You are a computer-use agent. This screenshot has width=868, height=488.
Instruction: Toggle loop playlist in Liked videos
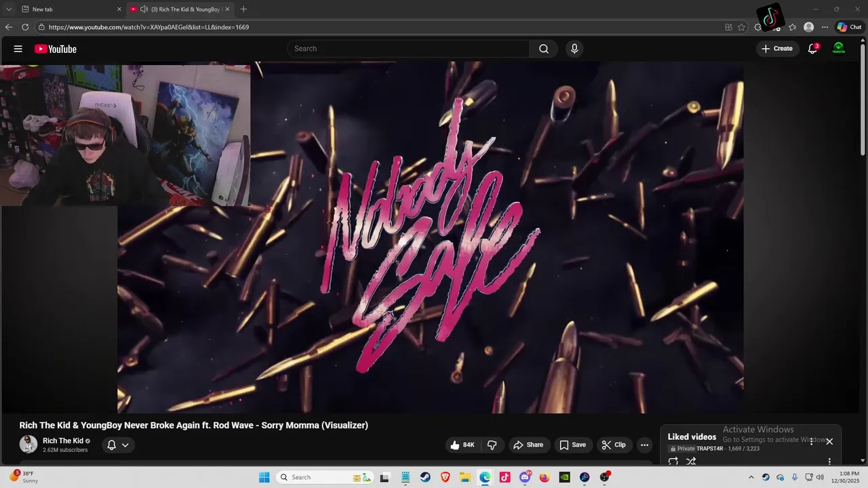click(673, 462)
